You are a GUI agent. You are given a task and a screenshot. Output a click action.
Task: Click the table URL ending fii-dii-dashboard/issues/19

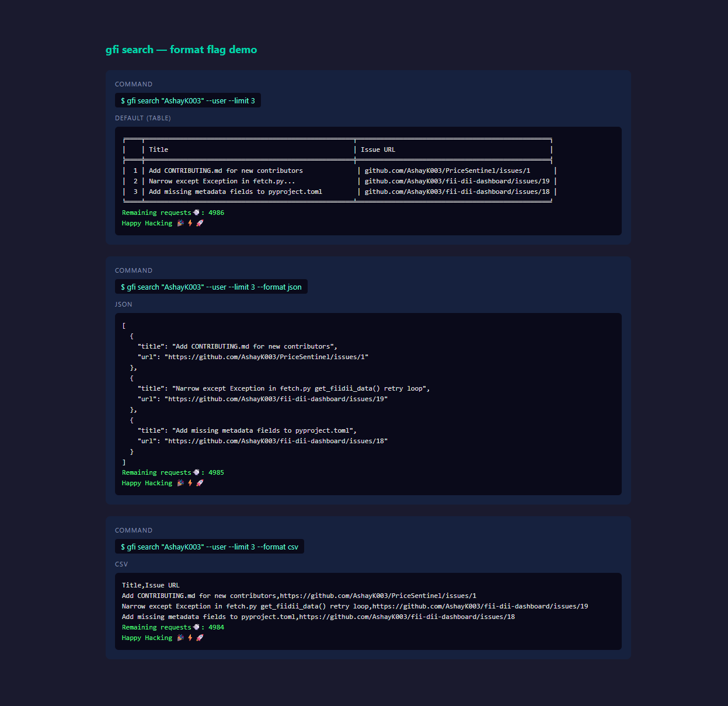[457, 181]
